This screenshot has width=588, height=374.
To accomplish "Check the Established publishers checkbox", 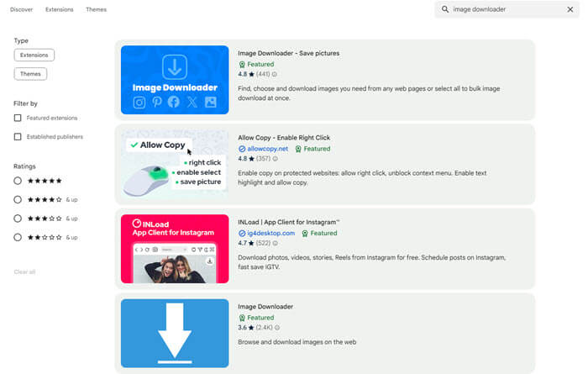I will click(x=18, y=136).
